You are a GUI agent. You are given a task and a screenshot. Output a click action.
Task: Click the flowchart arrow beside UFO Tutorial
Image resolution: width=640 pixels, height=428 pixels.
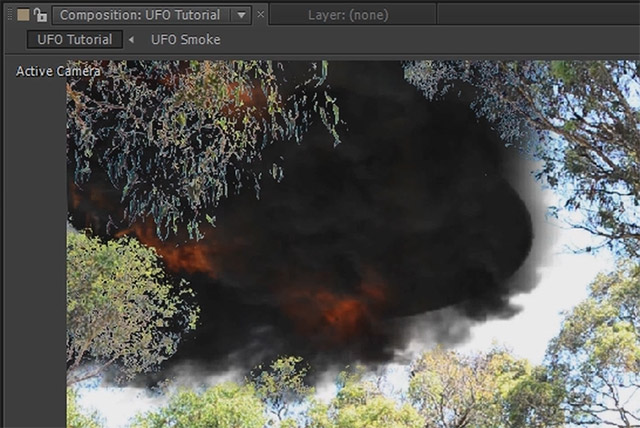[131, 40]
